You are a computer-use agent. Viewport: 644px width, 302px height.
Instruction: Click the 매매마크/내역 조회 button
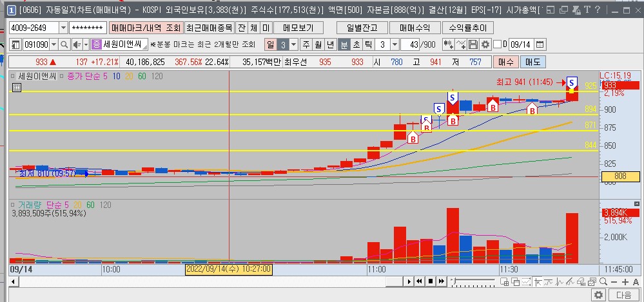click(146, 28)
